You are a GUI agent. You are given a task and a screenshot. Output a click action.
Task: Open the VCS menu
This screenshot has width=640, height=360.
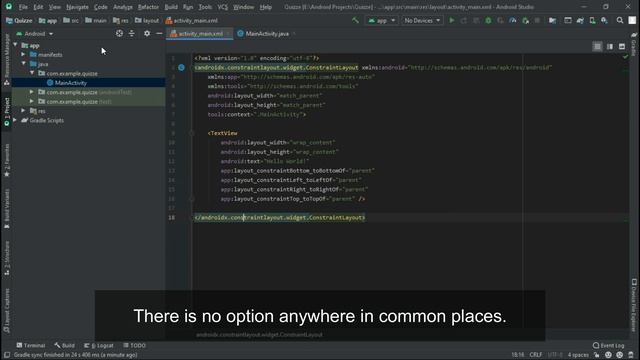(x=222, y=7)
